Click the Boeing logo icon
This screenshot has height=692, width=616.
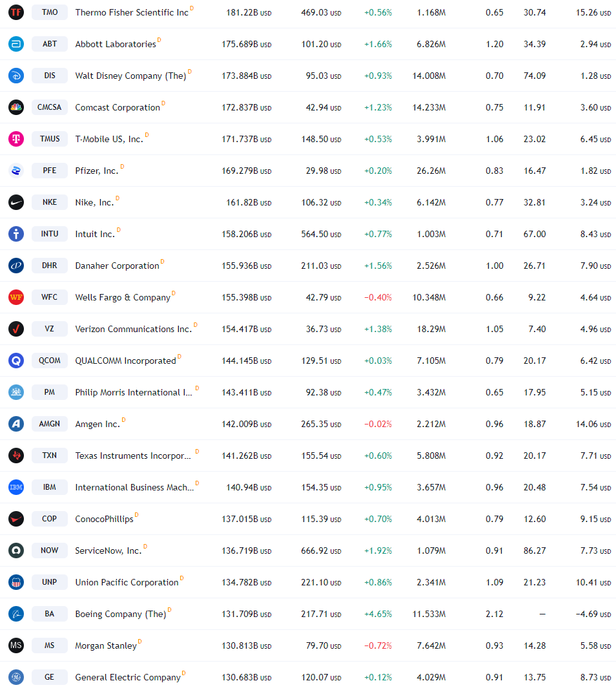point(16,614)
